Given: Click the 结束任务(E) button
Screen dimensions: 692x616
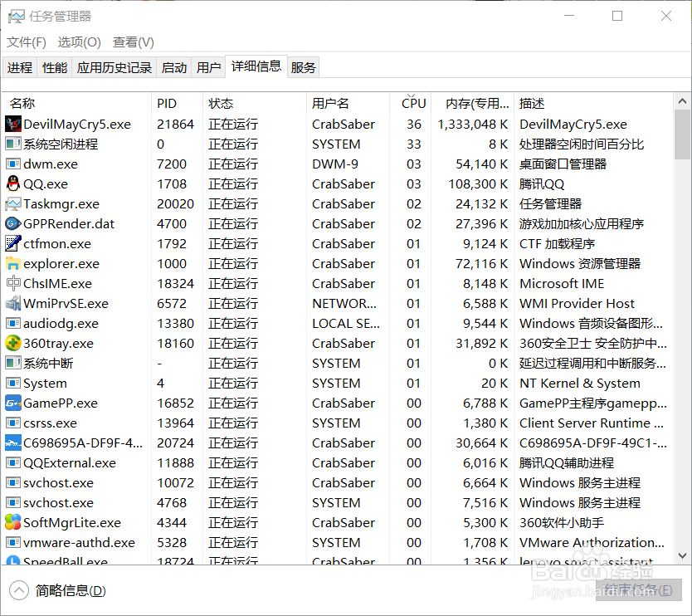Looking at the screenshot, I should tap(639, 590).
